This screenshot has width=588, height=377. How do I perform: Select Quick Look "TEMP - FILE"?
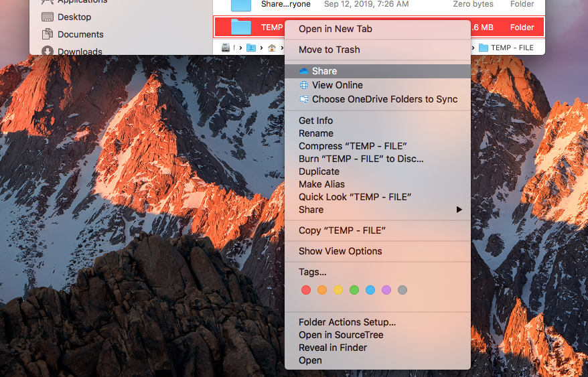click(378, 197)
